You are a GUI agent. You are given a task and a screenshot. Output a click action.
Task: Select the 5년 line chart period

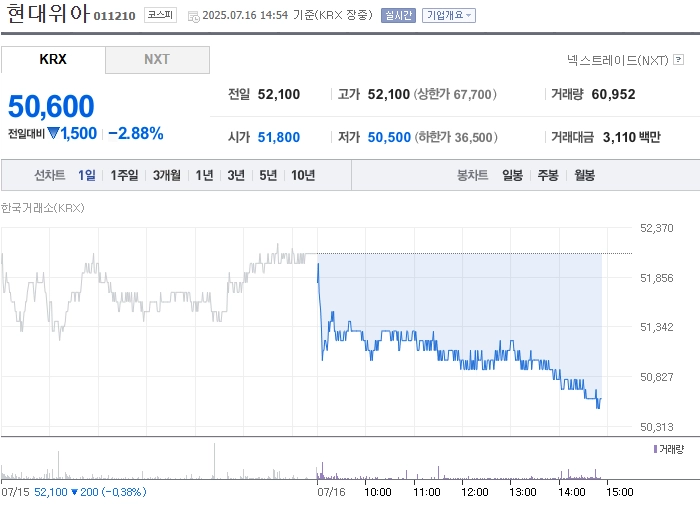pos(268,175)
